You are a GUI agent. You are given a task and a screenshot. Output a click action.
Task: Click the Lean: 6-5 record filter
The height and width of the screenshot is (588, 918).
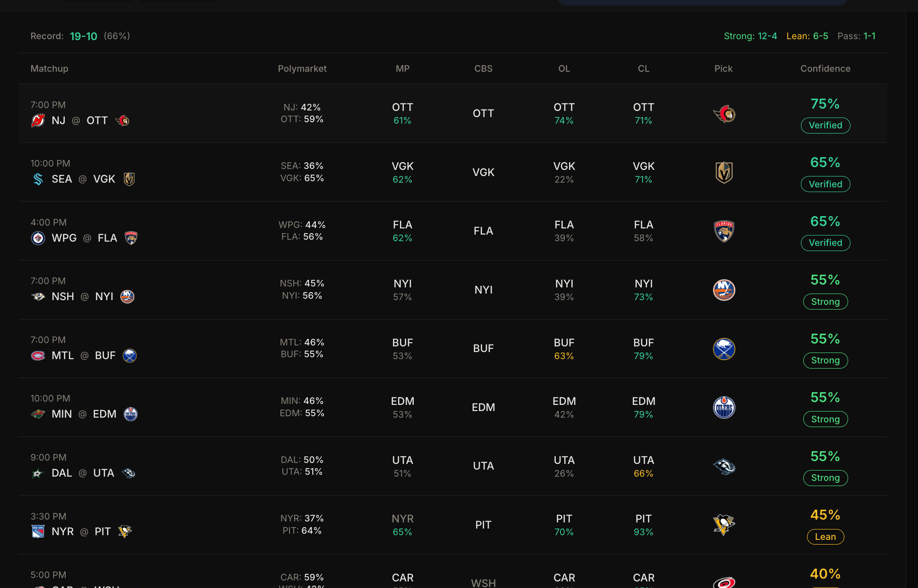coord(807,36)
